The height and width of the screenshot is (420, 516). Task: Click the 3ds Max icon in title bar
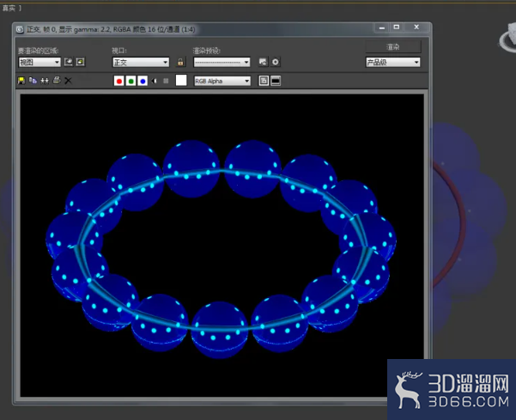21,29
